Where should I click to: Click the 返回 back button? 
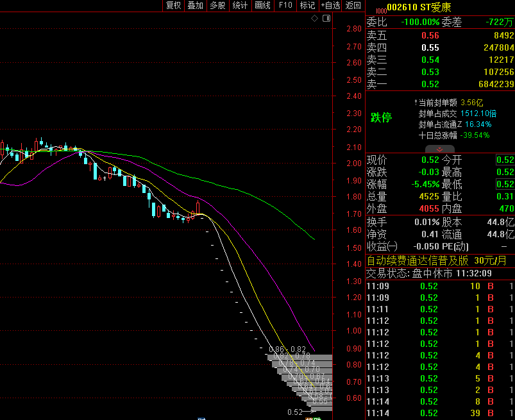pyautogui.click(x=353, y=6)
